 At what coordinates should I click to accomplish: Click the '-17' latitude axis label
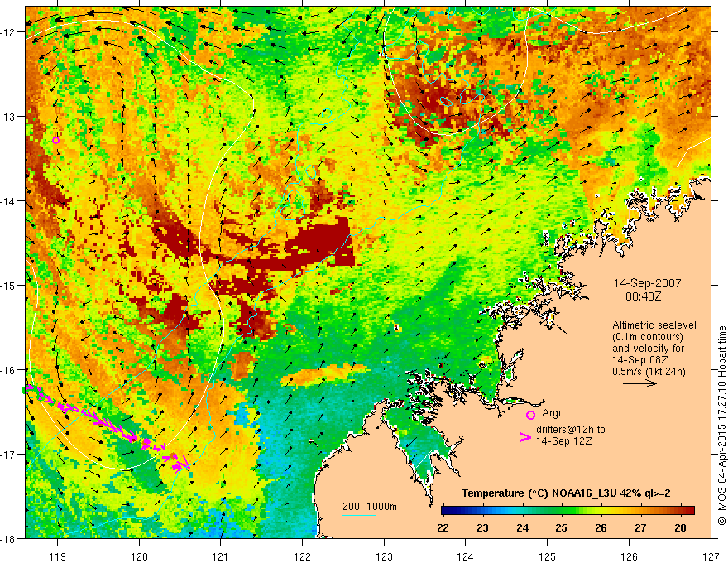(8, 454)
